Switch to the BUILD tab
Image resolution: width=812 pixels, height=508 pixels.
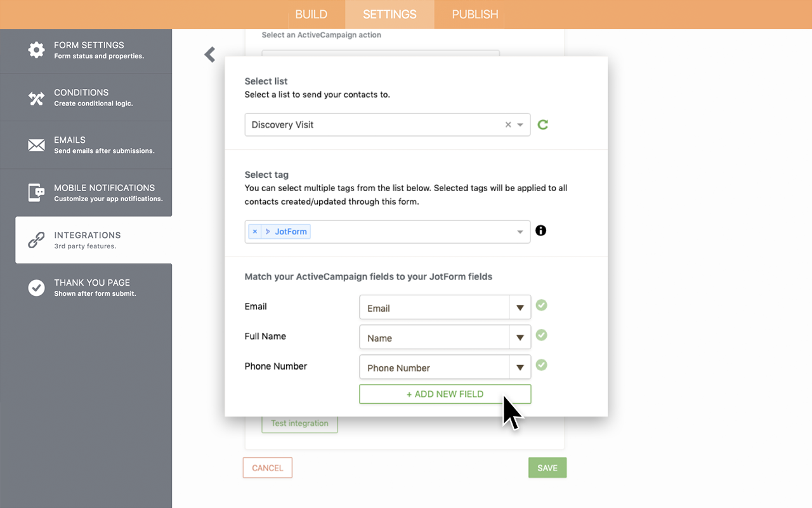[311, 14]
